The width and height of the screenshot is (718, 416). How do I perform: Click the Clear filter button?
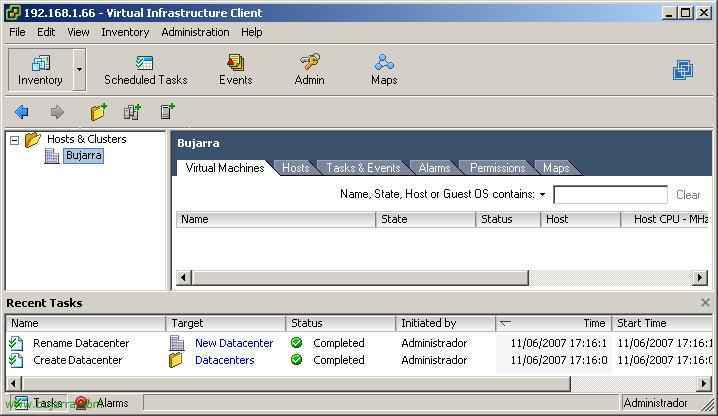(688, 195)
